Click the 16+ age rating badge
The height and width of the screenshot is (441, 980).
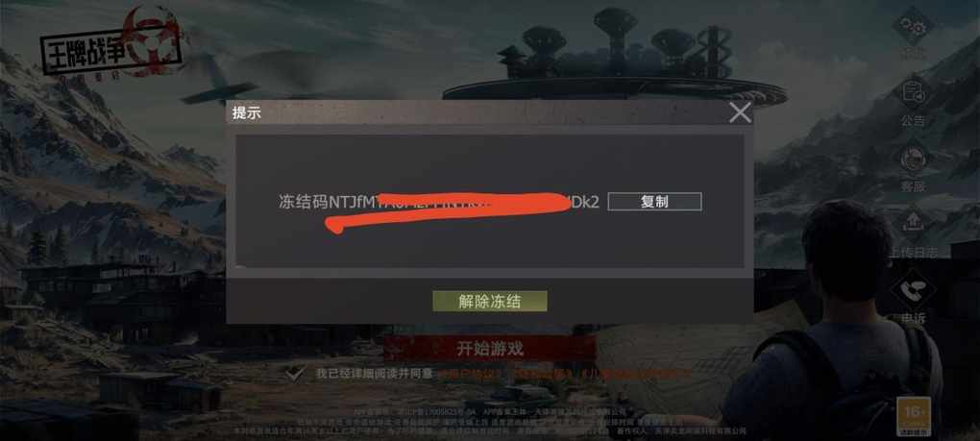pyautogui.click(x=913, y=416)
